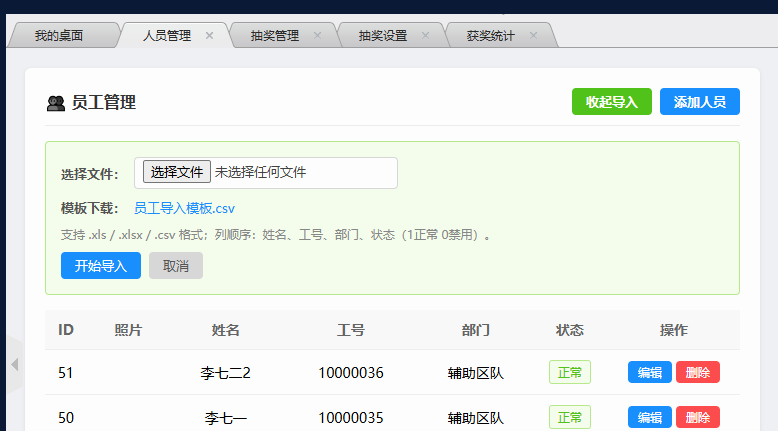Open the 抽奖设置 tab

383,36
